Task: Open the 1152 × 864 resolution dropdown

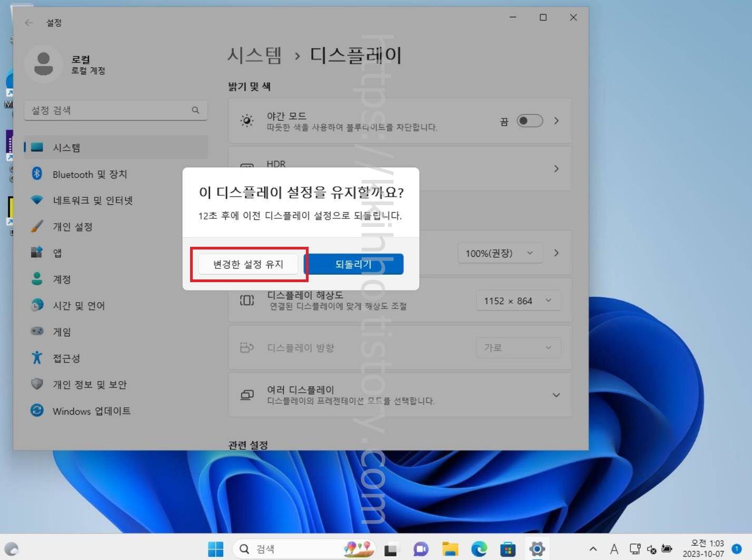Action: point(518,301)
